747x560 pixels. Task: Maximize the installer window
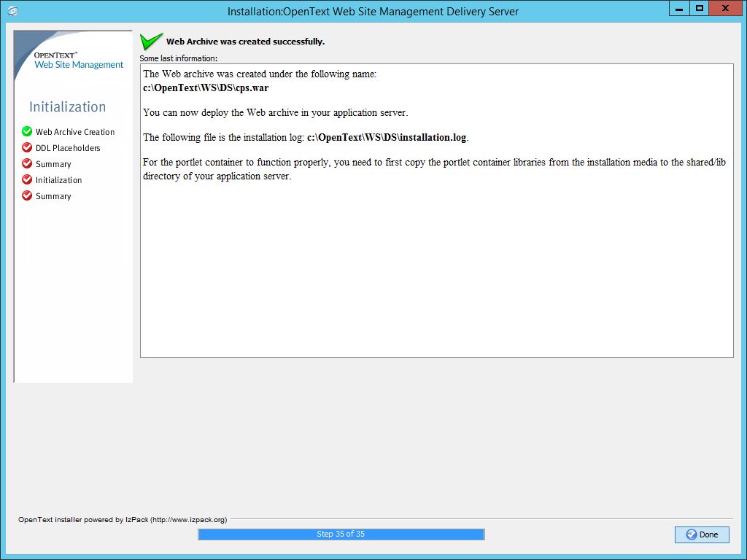(700, 8)
